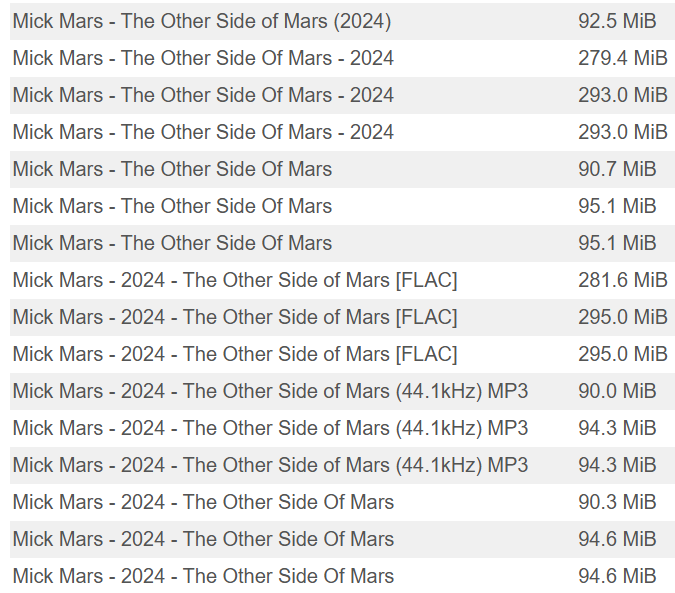This screenshot has width=675, height=593.
Task: Open the lower 295.0 MiB [FLAC] title
Action: point(235,354)
